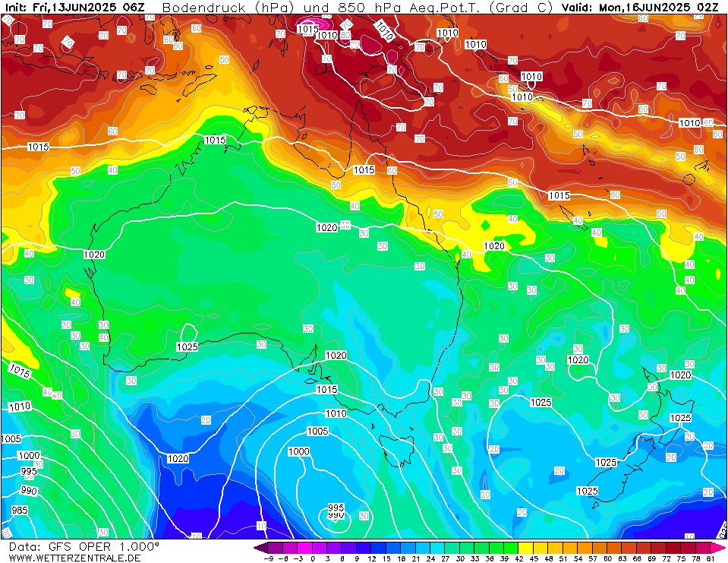Click the 'Data: GFS OPER 1.000°' caption

point(84,547)
